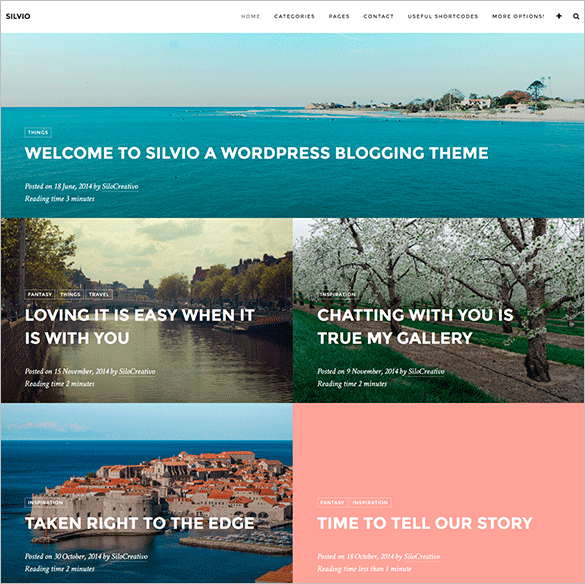585x584 pixels.
Task: Open Time to Tell Our Story post
Action: tap(425, 523)
